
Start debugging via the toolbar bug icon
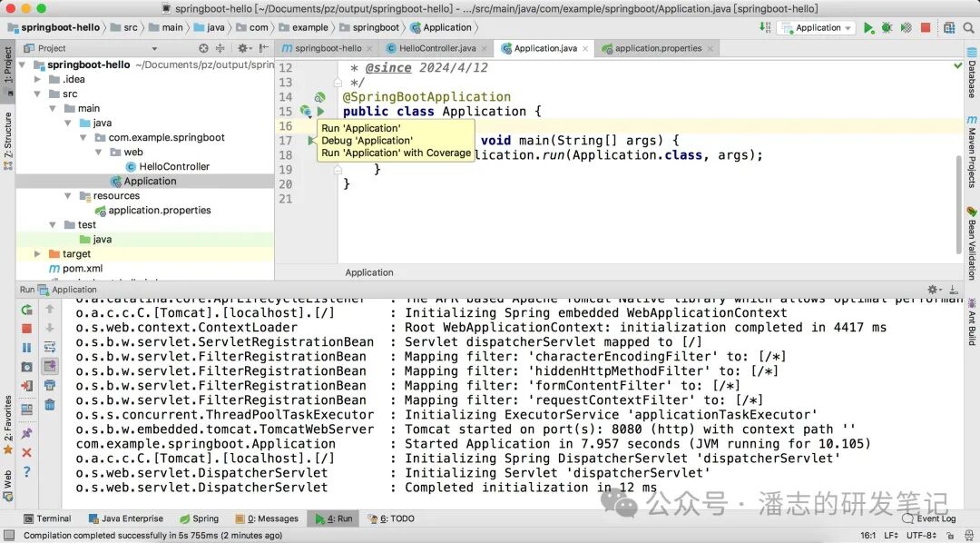click(887, 27)
